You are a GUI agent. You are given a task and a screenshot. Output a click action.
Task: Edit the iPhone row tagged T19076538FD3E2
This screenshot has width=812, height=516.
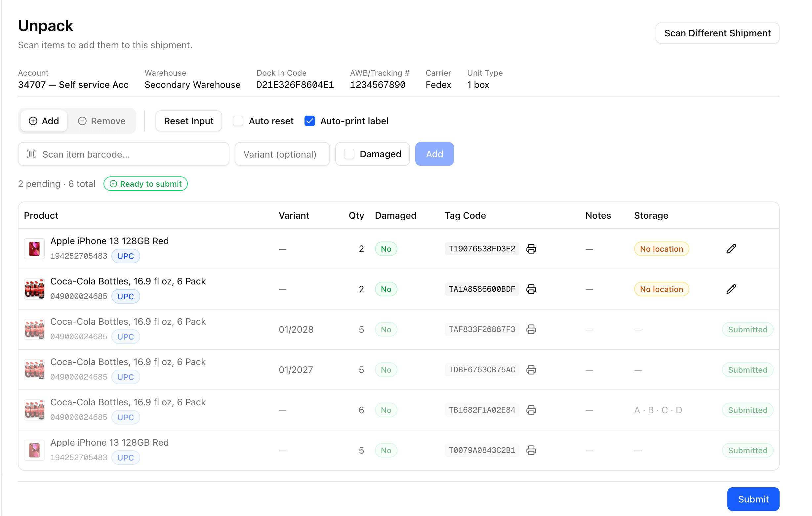731,249
